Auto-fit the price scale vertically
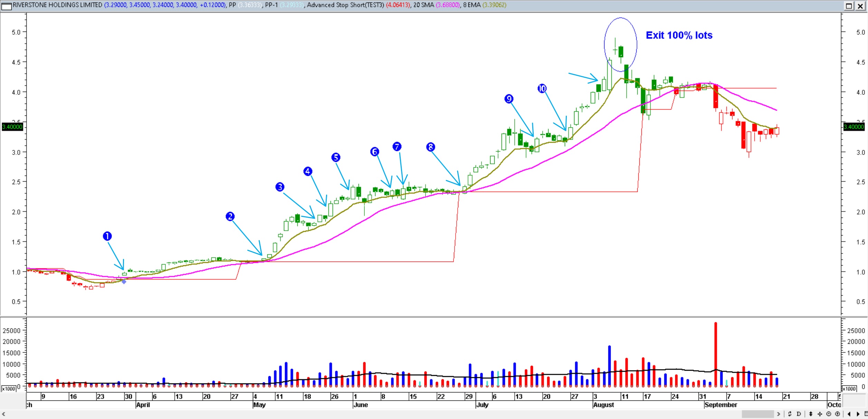The height and width of the screenshot is (419, 868). click(x=811, y=414)
